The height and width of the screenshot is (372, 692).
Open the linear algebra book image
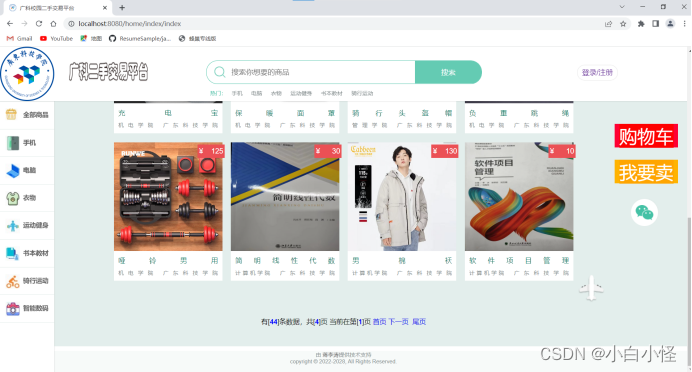pos(285,196)
